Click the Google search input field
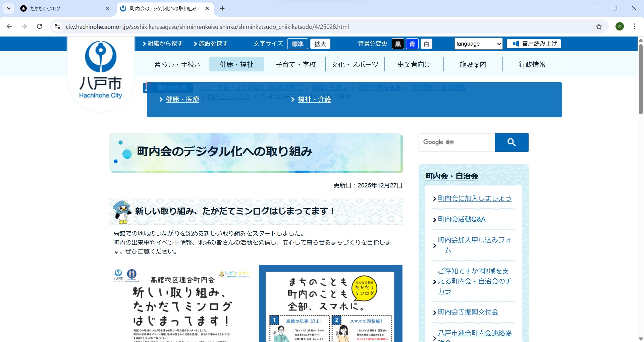Image resolution: width=644 pixels, height=342 pixels. tap(457, 142)
